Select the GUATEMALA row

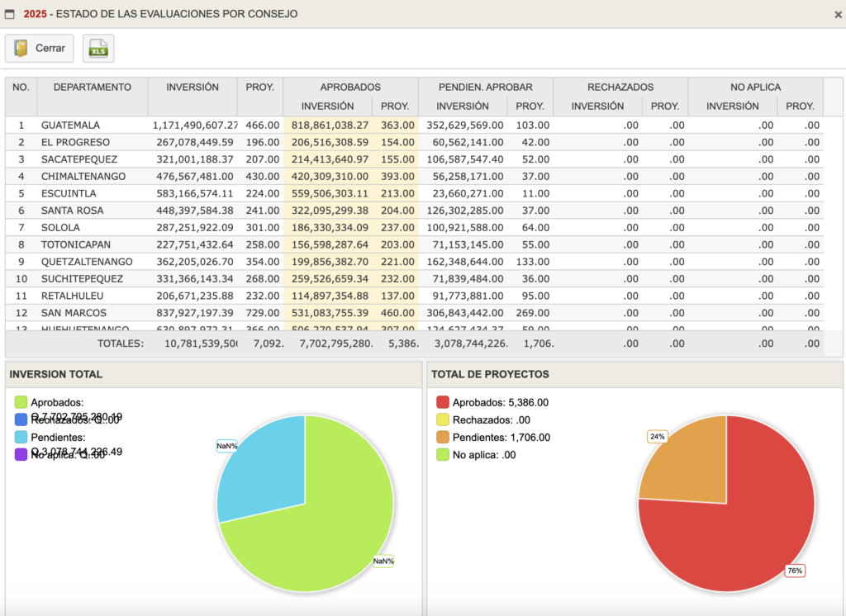click(70, 126)
